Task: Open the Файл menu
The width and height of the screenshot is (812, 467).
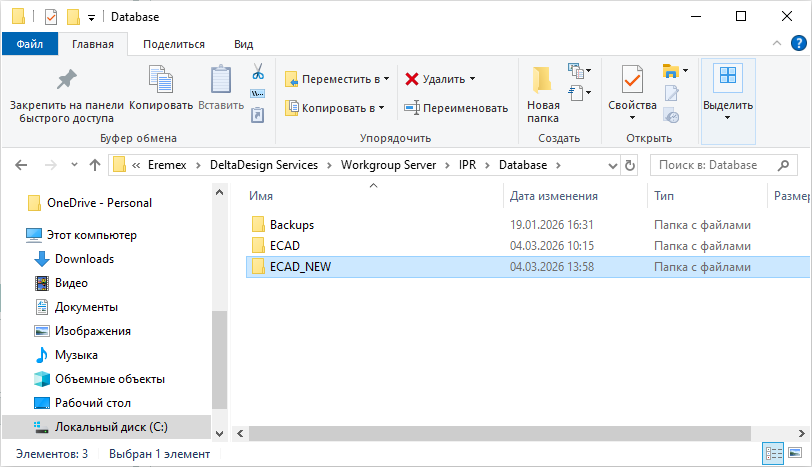Action: coord(29,44)
